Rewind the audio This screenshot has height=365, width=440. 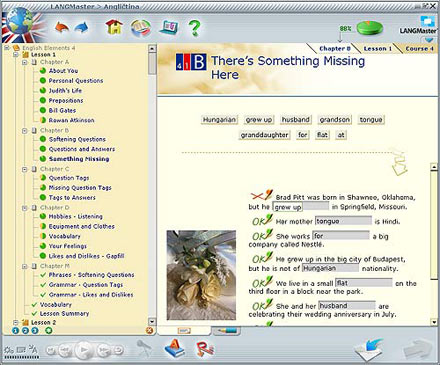[66, 350]
